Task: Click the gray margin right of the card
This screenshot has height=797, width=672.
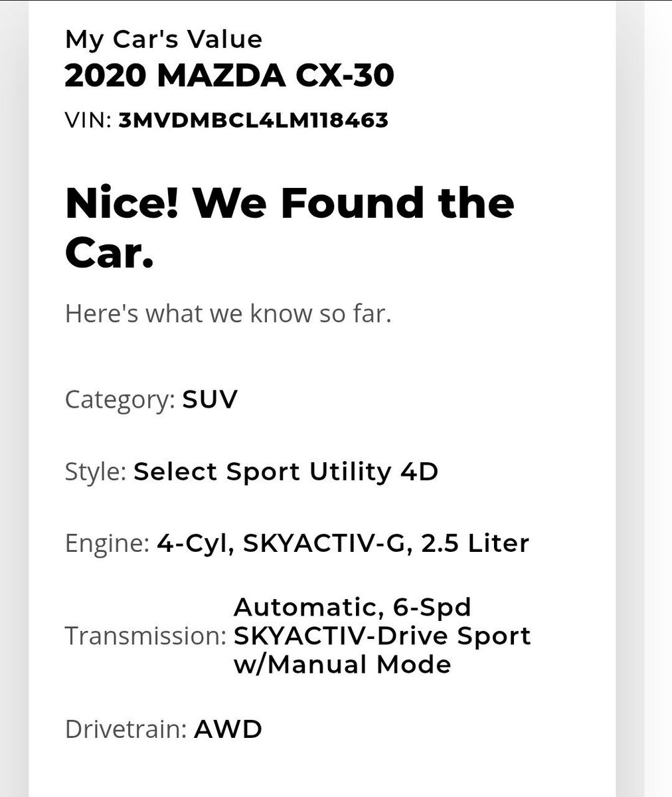Action: (657, 398)
